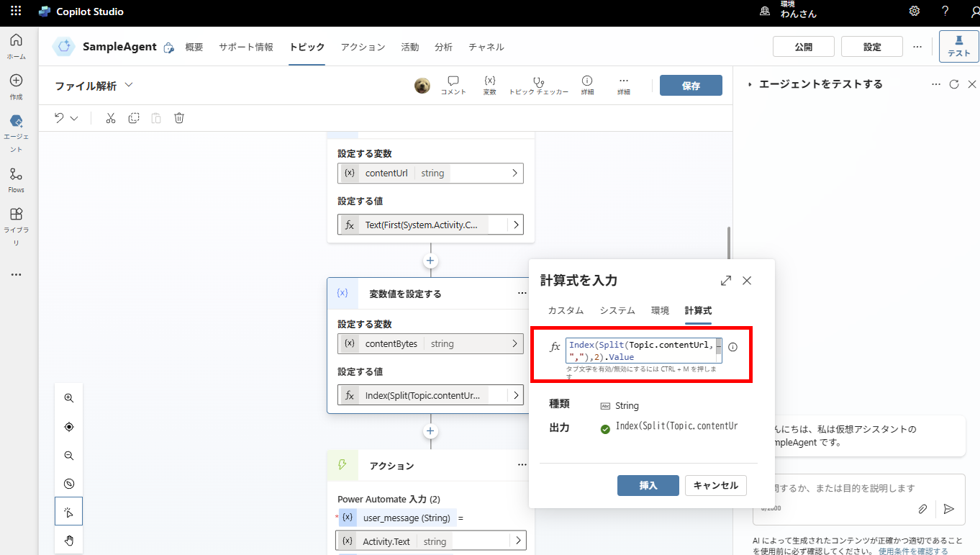Expand the contentBytes variable field chevron
The width and height of the screenshot is (980, 555).
(515, 343)
